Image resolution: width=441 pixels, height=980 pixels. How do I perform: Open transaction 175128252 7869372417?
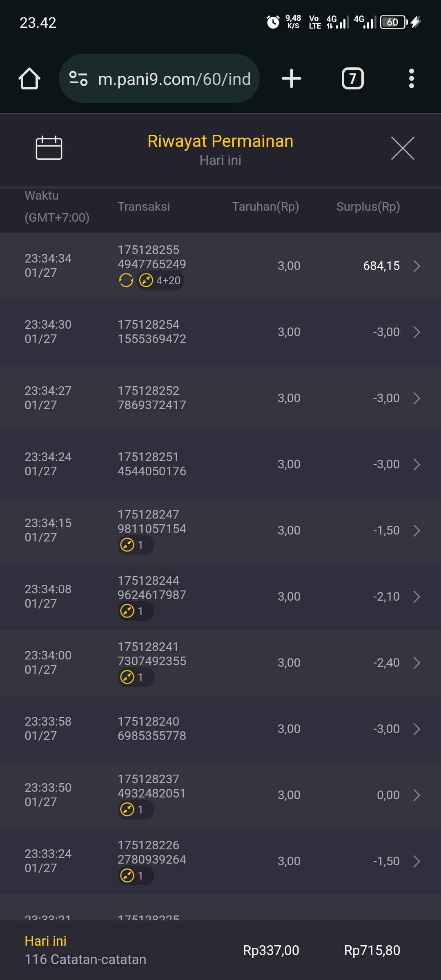pyautogui.click(x=151, y=398)
